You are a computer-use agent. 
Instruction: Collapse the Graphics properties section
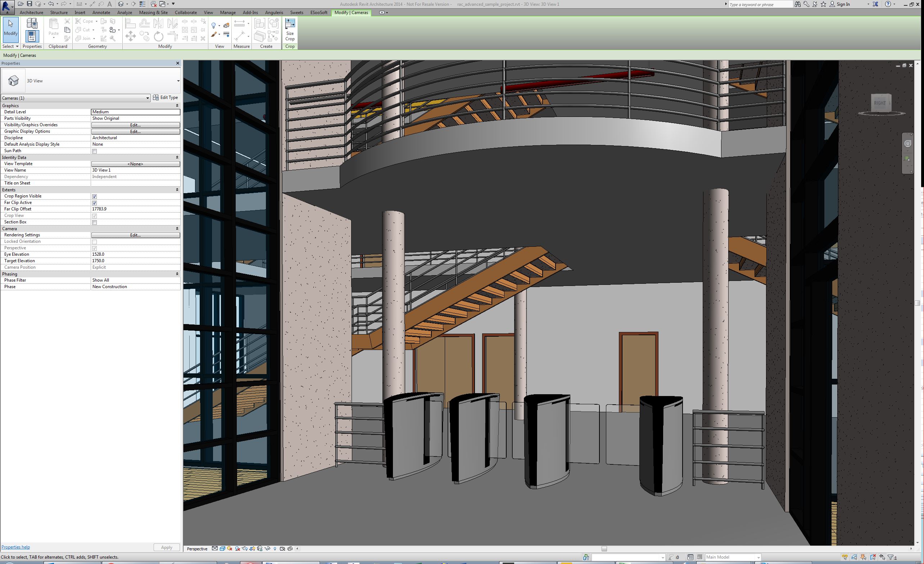coord(177,106)
